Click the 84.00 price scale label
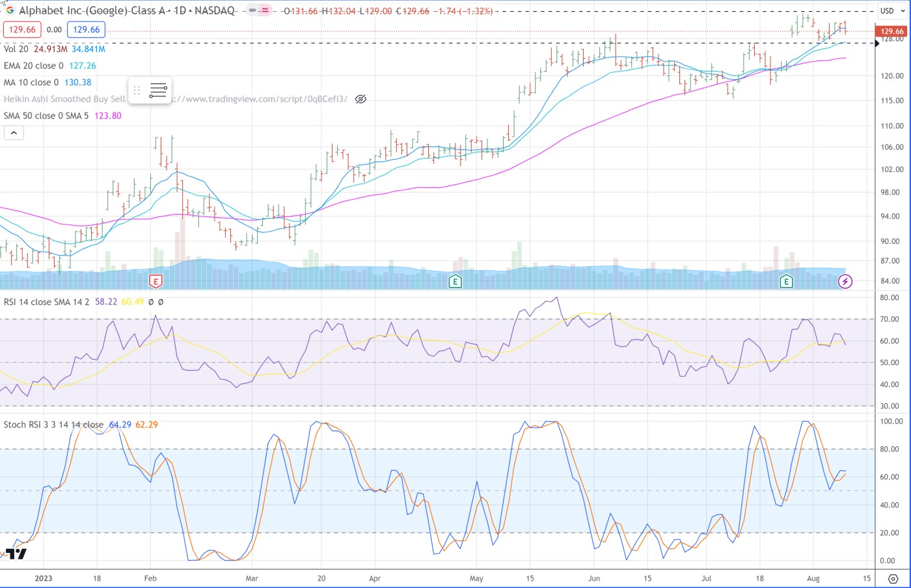Viewport: 911px width, 588px height. pos(891,282)
